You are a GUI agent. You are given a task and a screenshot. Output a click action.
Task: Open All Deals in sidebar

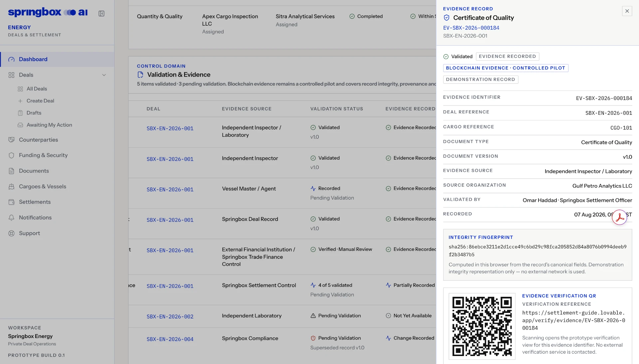[x=37, y=89]
